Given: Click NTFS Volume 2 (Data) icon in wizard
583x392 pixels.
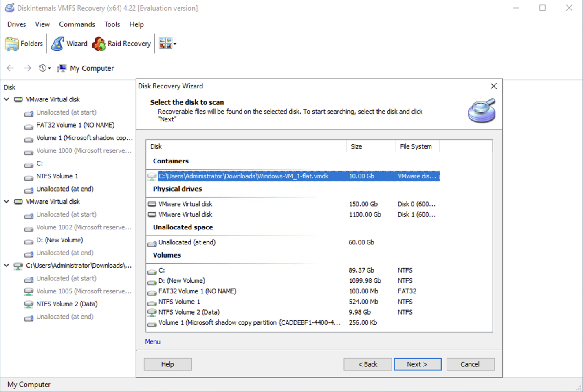Looking at the screenshot, I should tap(152, 313).
